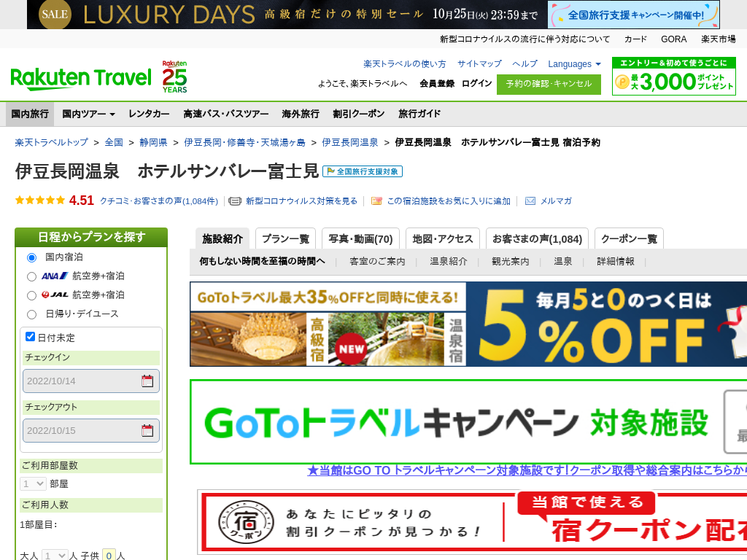Open the 旅行ガイド menu item

[x=419, y=114]
